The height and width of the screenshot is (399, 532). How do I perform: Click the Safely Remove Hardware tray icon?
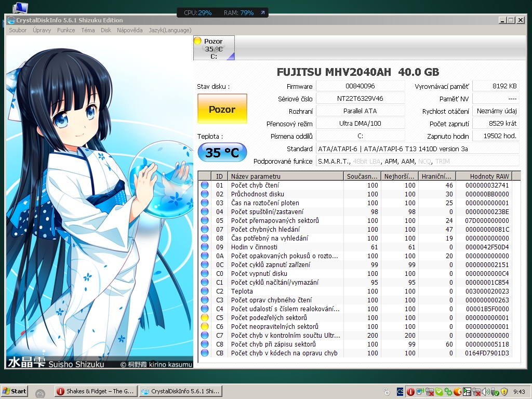[x=495, y=392]
